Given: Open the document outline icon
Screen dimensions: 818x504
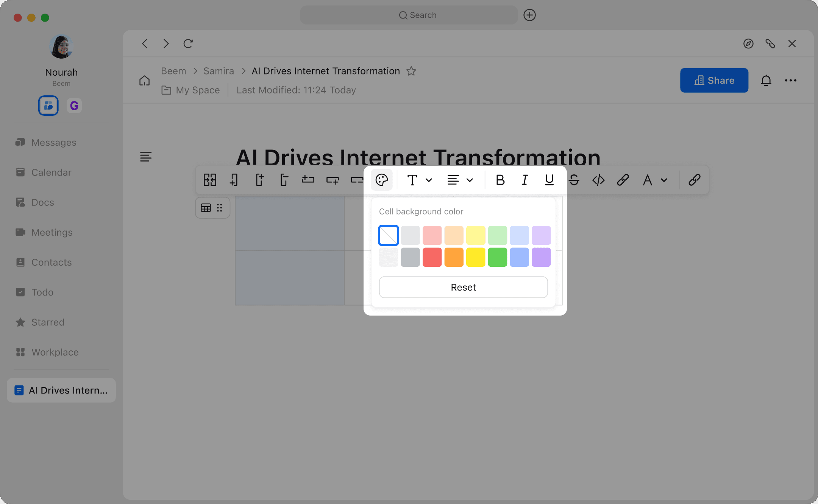Looking at the screenshot, I should [x=146, y=157].
